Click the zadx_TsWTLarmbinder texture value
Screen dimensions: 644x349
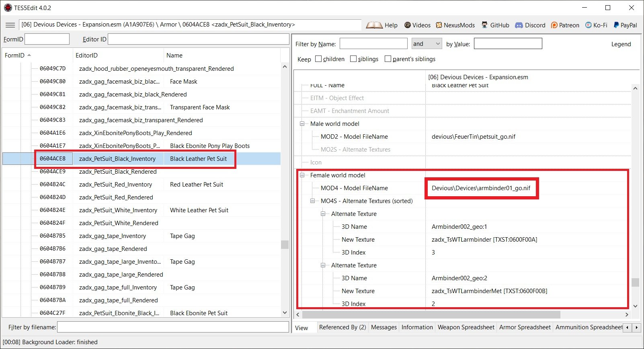coord(484,240)
